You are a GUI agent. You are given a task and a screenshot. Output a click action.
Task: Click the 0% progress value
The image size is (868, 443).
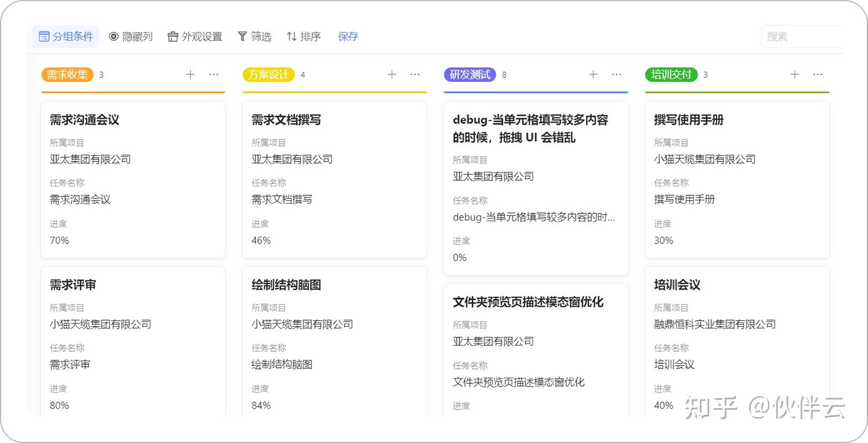click(459, 258)
